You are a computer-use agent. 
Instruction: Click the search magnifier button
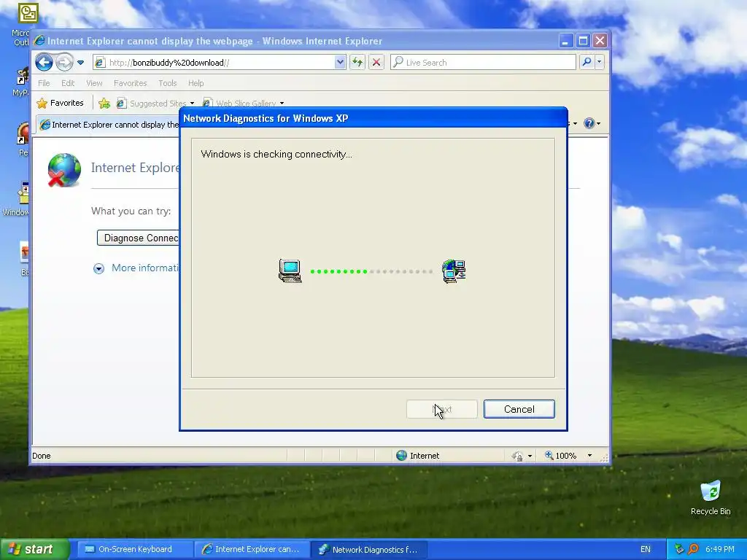pyautogui.click(x=587, y=63)
